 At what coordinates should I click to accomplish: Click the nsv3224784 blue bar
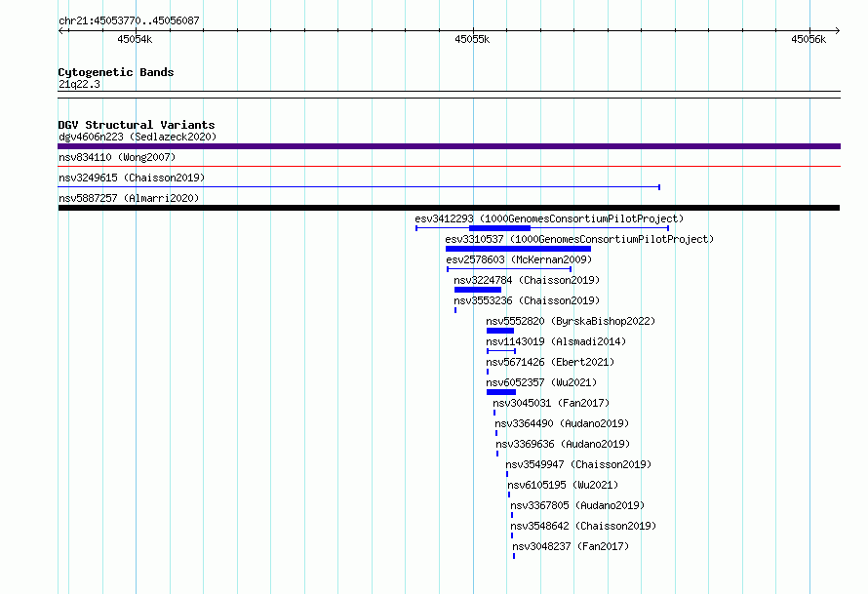click(x=478, y=290)
